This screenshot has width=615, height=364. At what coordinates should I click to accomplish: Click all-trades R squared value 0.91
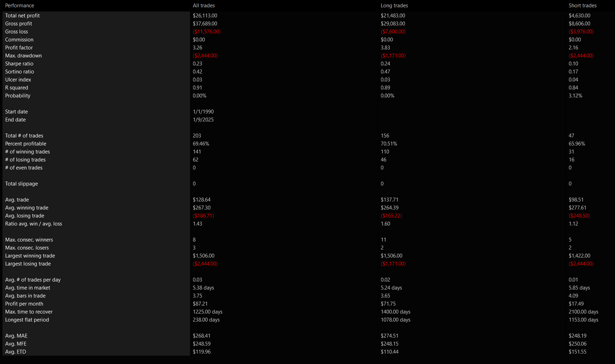tap(197, 88)
